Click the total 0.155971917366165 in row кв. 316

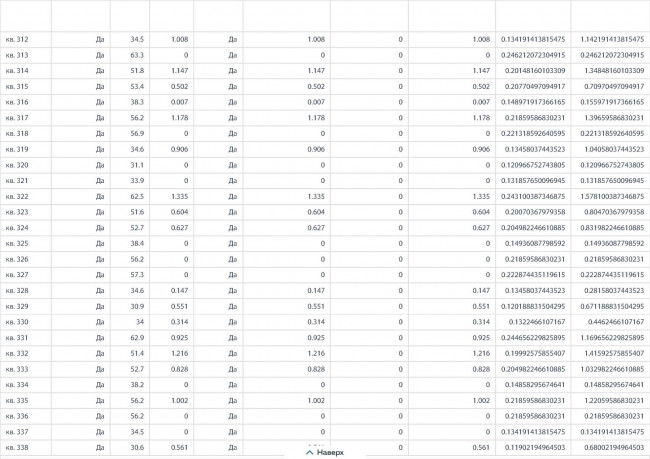(612, 102)
